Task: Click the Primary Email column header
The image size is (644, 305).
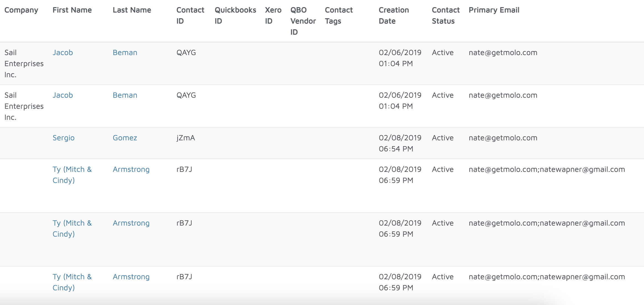Action: [494, 10]
